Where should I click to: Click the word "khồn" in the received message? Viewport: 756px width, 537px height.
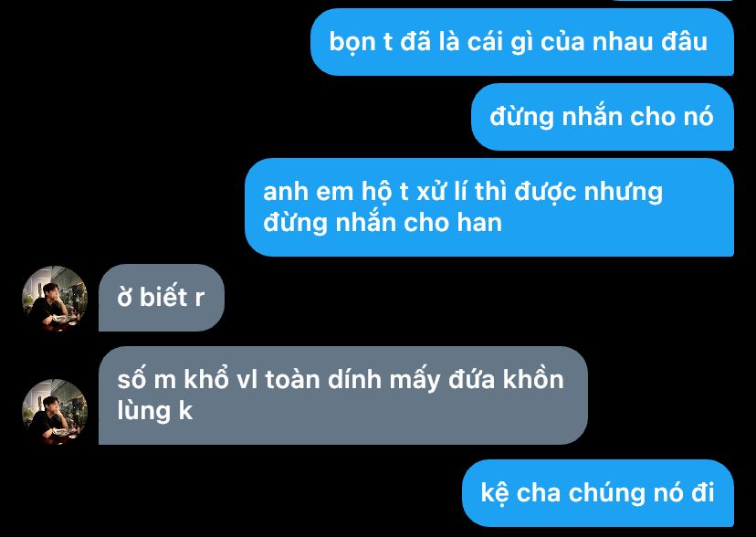click(534, 379)
